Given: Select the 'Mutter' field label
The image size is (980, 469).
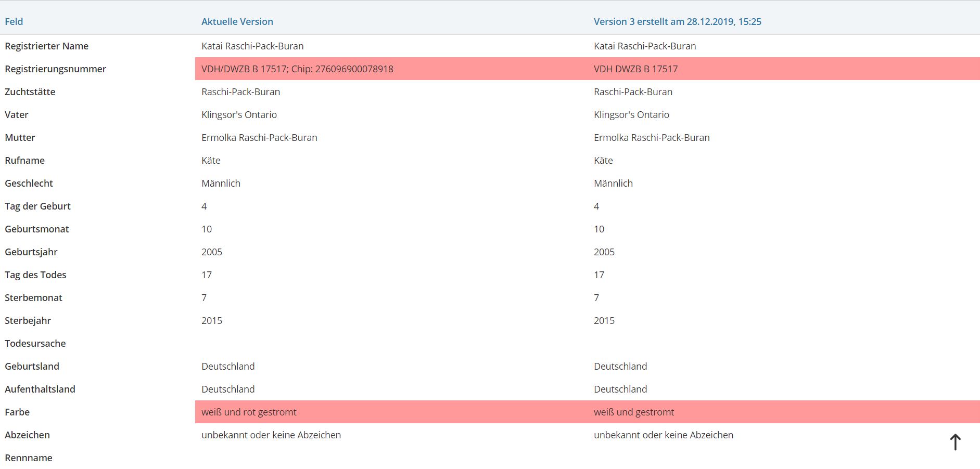Looking at the screenshot, I should tap(20, 137).
